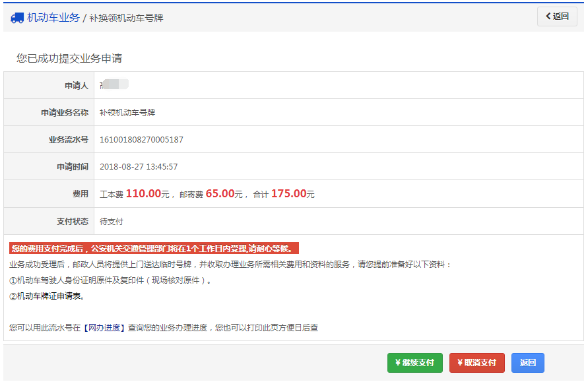Click the total fee amount 175.00

288,194
